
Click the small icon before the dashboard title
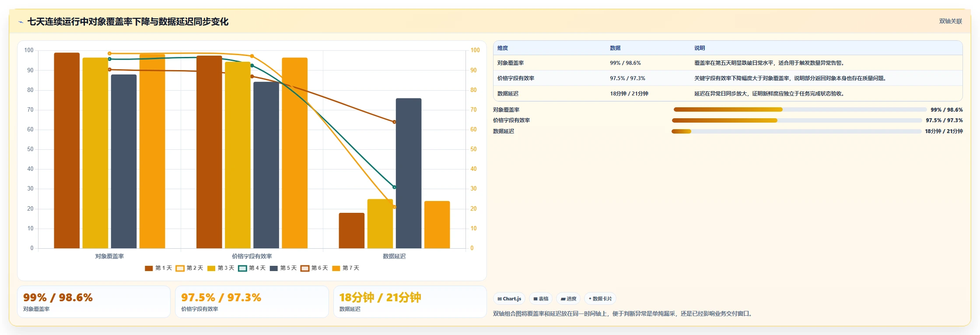[x=21, y=22]
